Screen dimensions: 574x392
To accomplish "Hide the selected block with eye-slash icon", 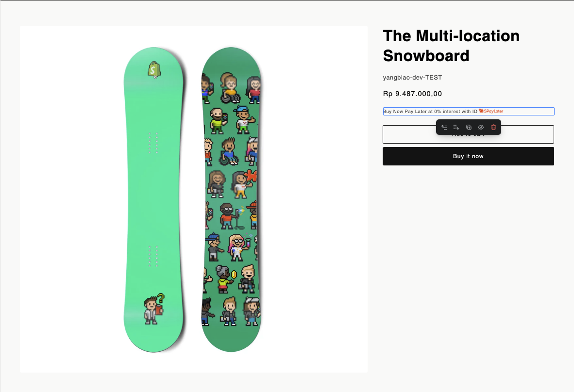I will click(481, 127).
